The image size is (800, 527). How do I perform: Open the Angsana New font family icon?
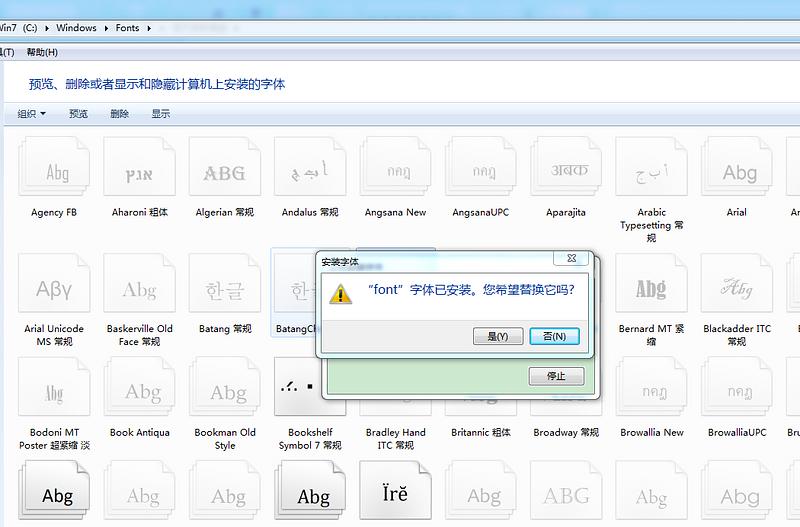tap(395, 166)
